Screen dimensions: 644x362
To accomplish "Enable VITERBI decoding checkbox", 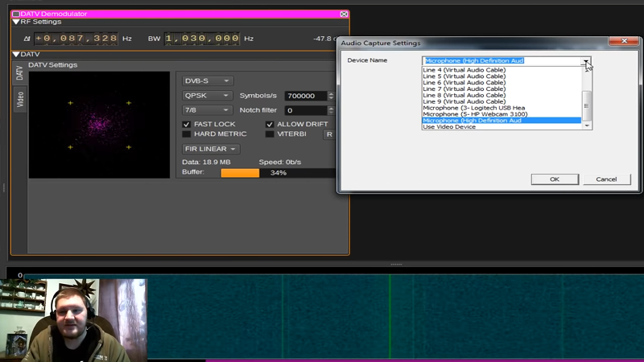I will [x=270, y=134].
